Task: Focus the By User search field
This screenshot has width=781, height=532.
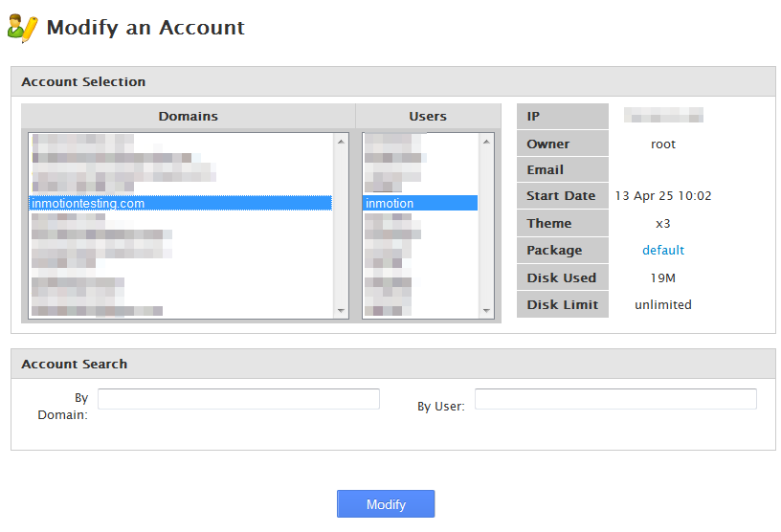Action: pyautogui.click(x=615, y=399)
